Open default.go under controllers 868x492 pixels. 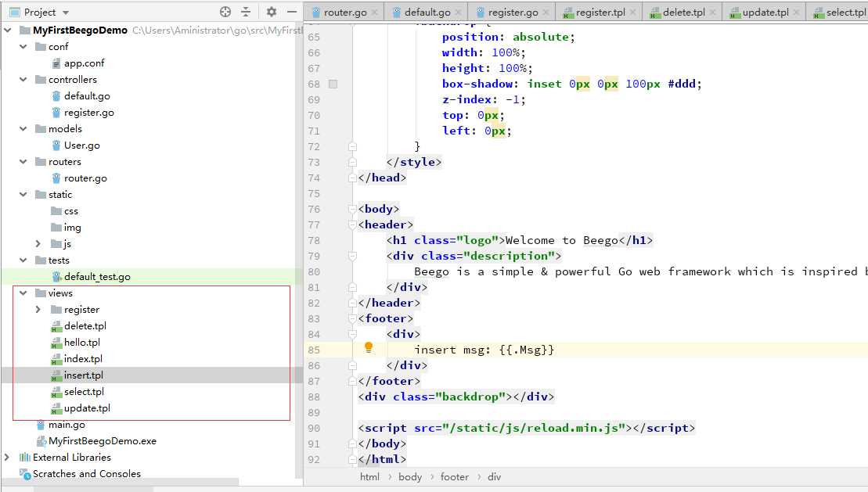tap(86, 95)
